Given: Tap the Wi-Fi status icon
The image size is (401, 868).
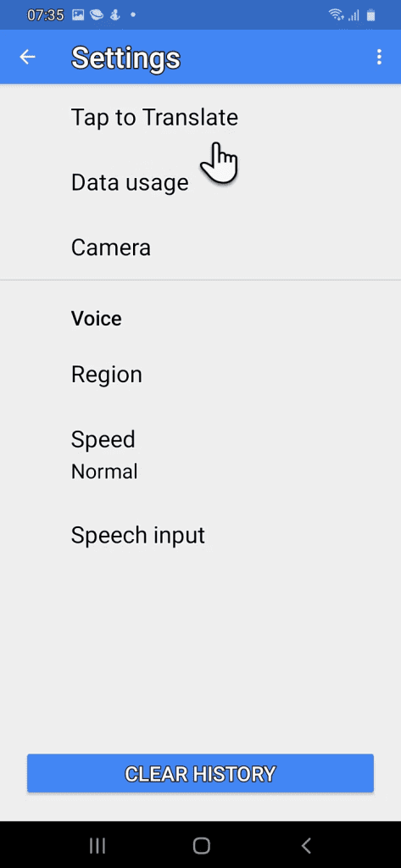Looking at the screenshot, I should click(336, 15).
